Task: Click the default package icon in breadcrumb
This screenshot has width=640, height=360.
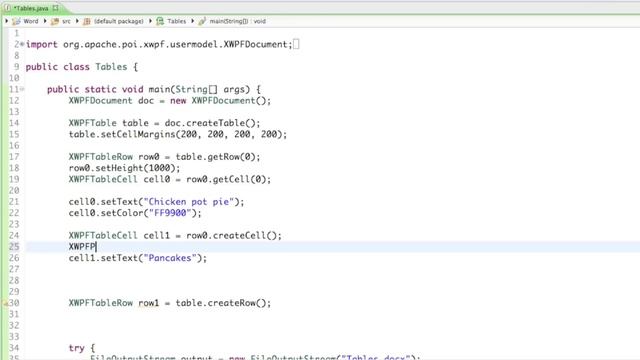Action: (87, 21)
